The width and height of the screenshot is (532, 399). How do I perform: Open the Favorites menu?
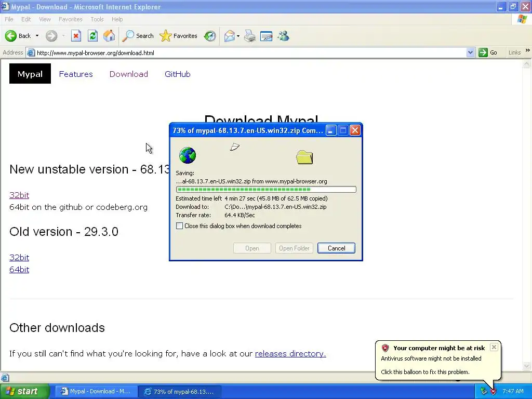pos(71,19)
